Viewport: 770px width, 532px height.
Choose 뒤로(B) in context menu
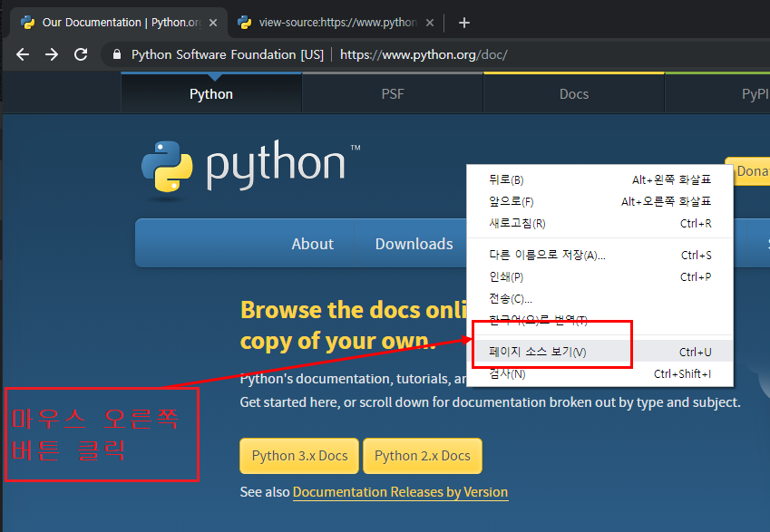[599, 180]
